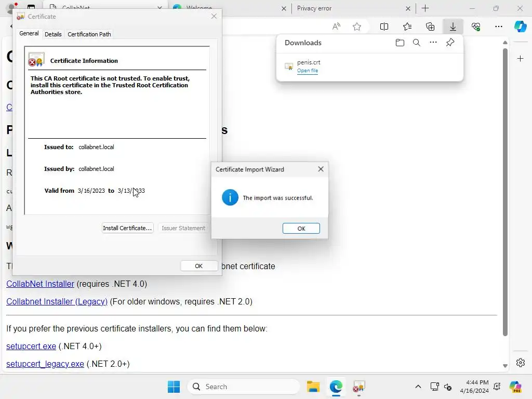Viewport: 532px width, 399px height.
Task: Select the General tab in Certificate
Action: [x=29, y=33]
